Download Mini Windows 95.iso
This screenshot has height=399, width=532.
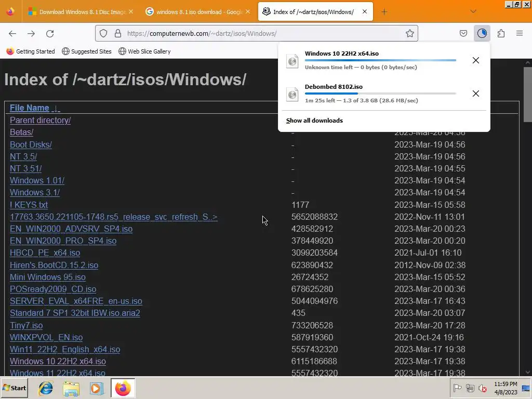(x=47, y=277)
